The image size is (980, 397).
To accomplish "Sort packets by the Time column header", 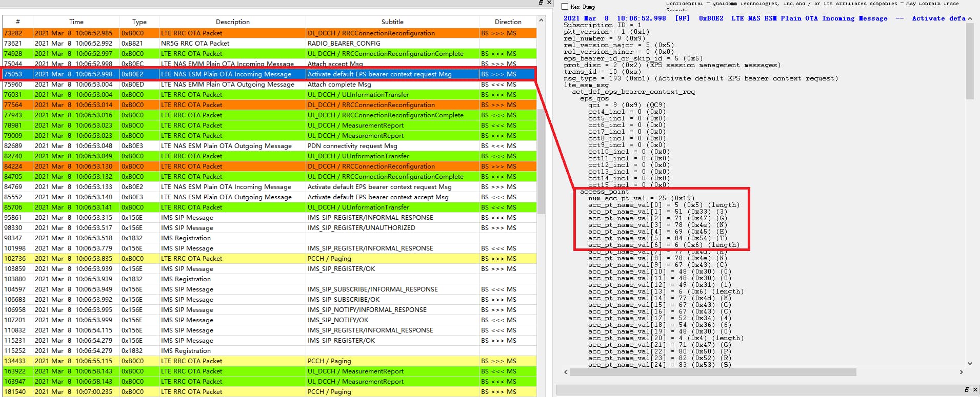I will (76, 22).
